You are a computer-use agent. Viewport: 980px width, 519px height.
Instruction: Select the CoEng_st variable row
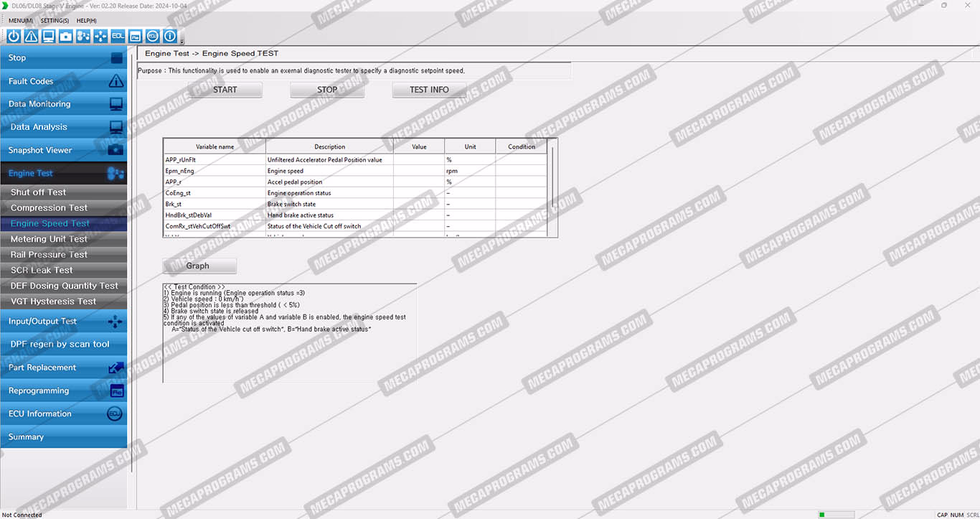click(355, 193)
